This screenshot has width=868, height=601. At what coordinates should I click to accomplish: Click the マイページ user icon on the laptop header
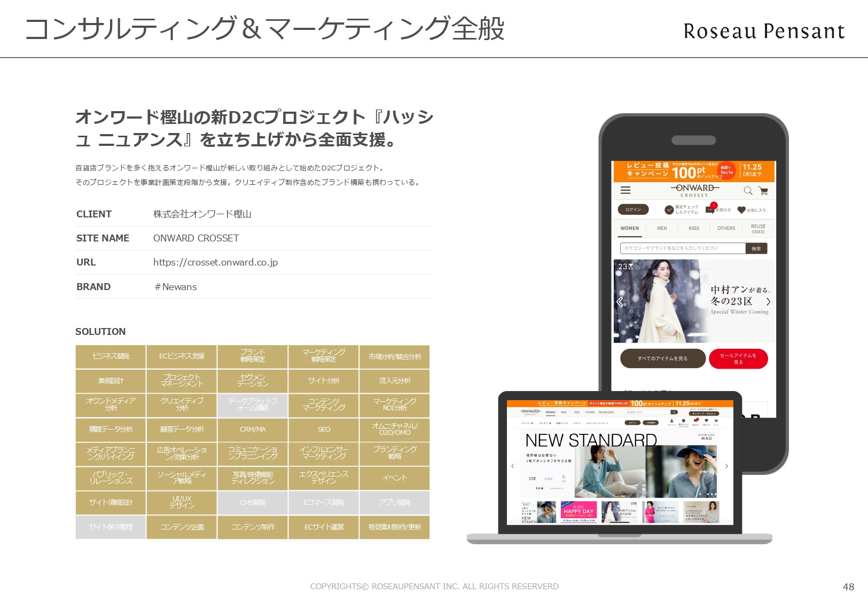click(x=671, y=420)
